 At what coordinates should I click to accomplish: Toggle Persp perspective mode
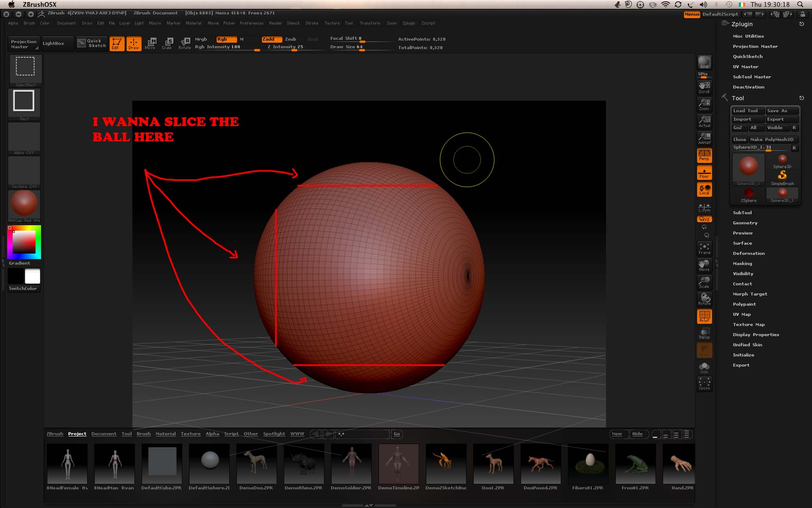(x=704, y=155)
